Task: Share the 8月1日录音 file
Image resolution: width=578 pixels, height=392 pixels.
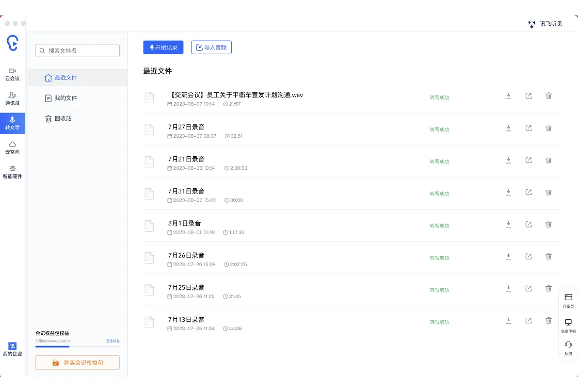Action: click(x=528, y=224)
